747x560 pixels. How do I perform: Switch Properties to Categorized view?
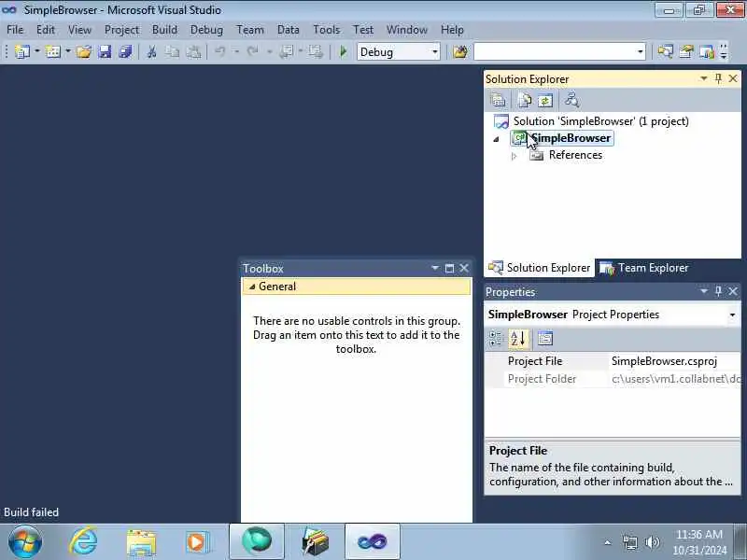pyautogui.click(x=496, y=339)
